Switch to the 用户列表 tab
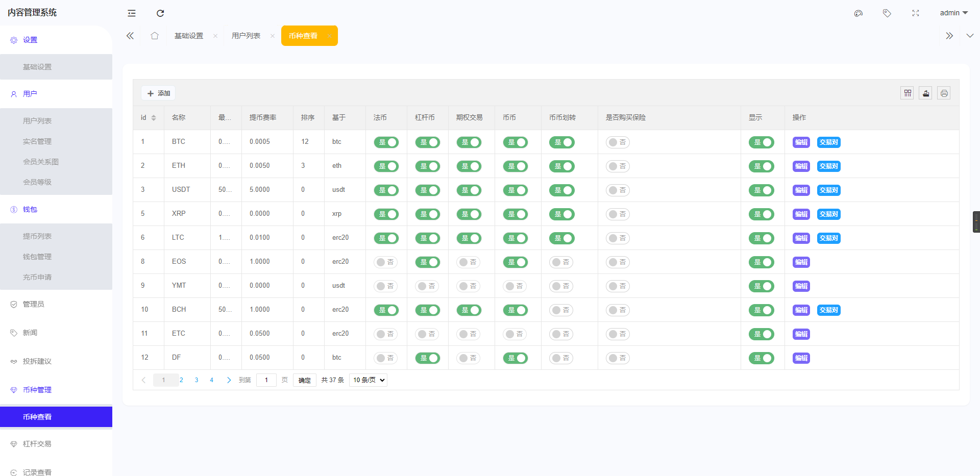This screenshot has width=980, height=476. 246,36
